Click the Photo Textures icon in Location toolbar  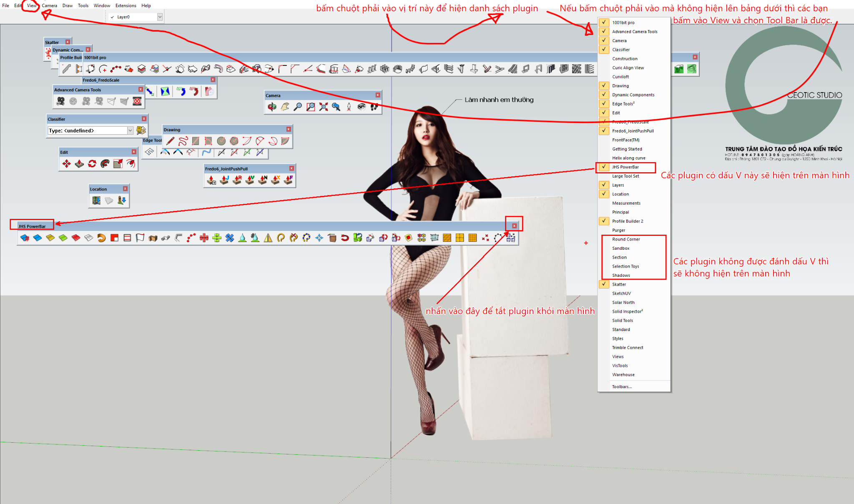click(122, 201)
